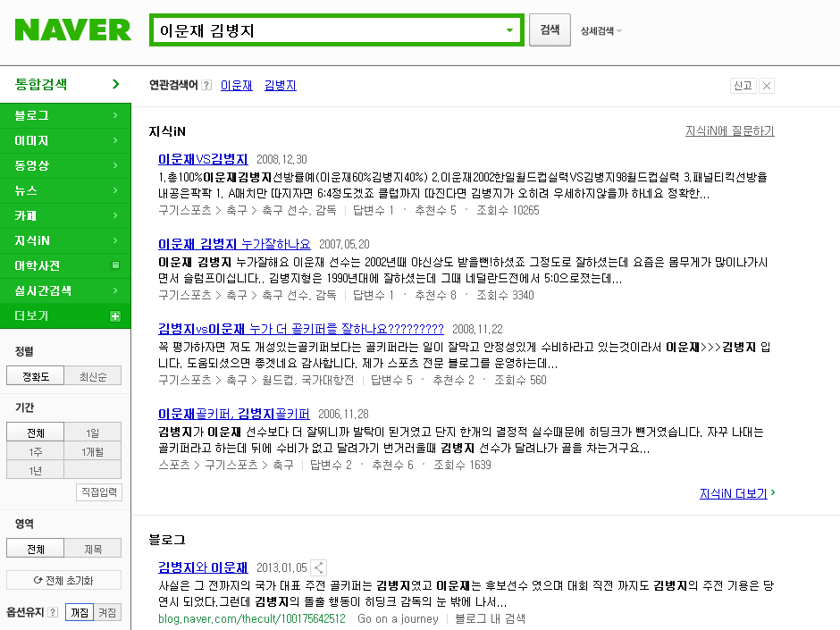Click the Go on a journey blog name
This screenshot has width=840, height=630.
(398, 618)
